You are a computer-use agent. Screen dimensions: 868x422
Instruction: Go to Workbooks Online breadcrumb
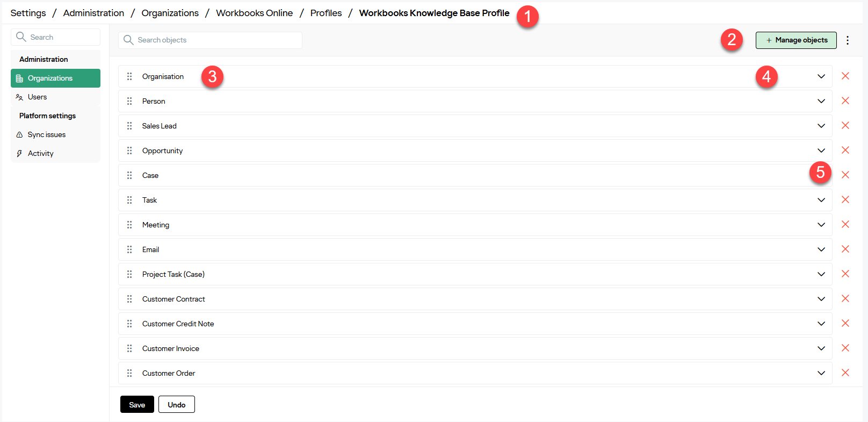pyautogui.click(x=254, y=13)
